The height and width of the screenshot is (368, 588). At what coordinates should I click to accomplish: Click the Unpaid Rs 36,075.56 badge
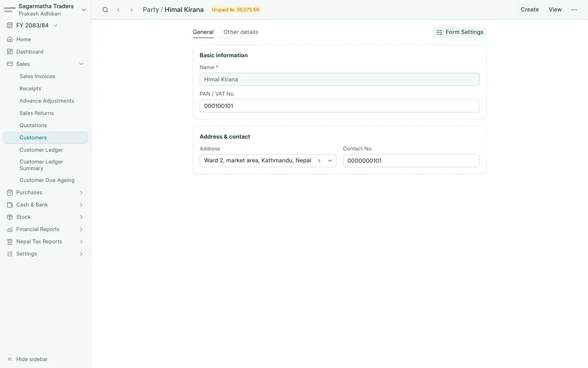[236, 10]
